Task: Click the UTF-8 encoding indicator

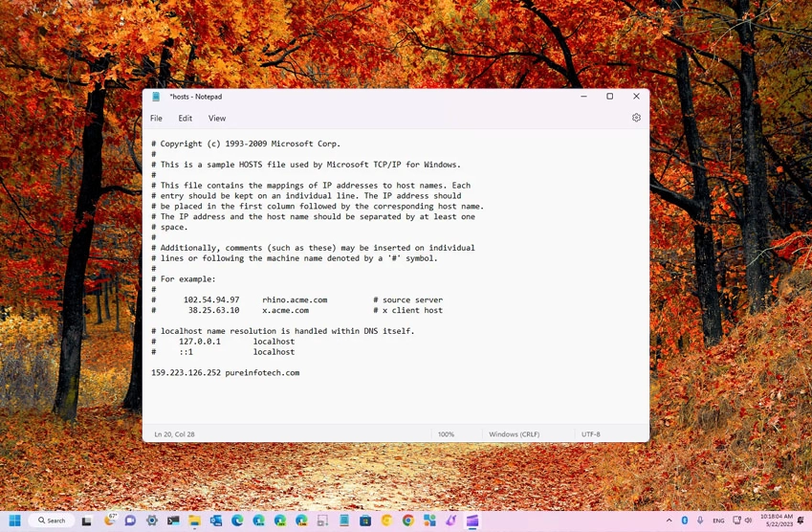Action: pyautogui.click(x=591, y=434)
